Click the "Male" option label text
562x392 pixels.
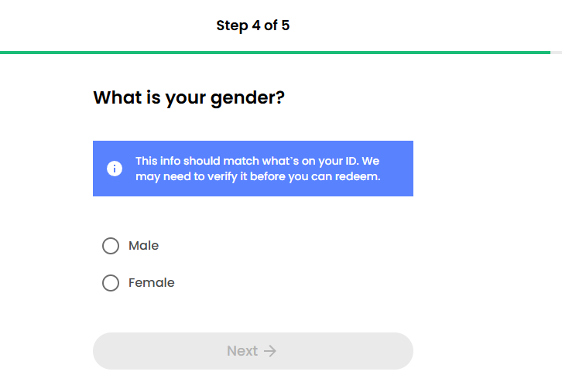coord(143,246)
